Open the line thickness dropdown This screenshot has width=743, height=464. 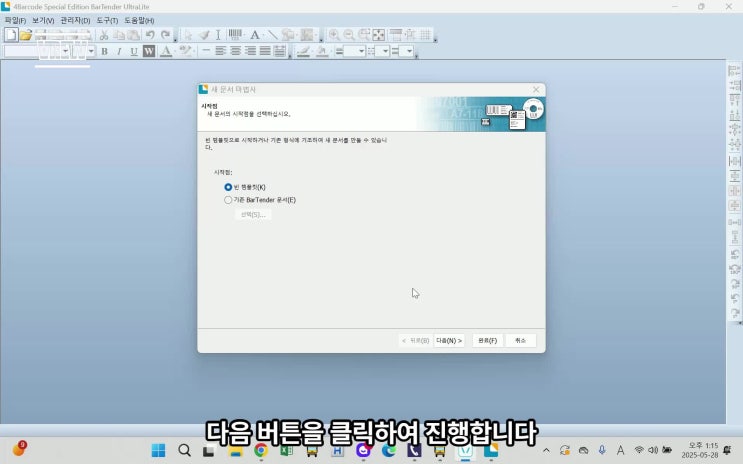tap(362, 51)
